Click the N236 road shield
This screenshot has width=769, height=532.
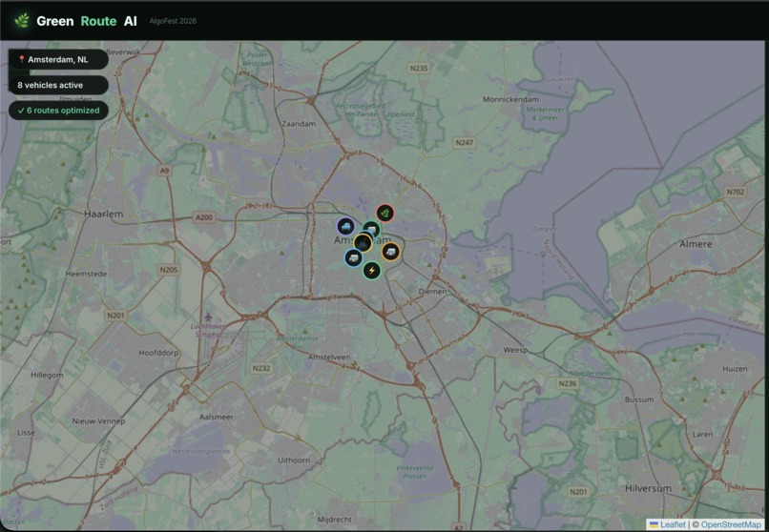point(568,383)
